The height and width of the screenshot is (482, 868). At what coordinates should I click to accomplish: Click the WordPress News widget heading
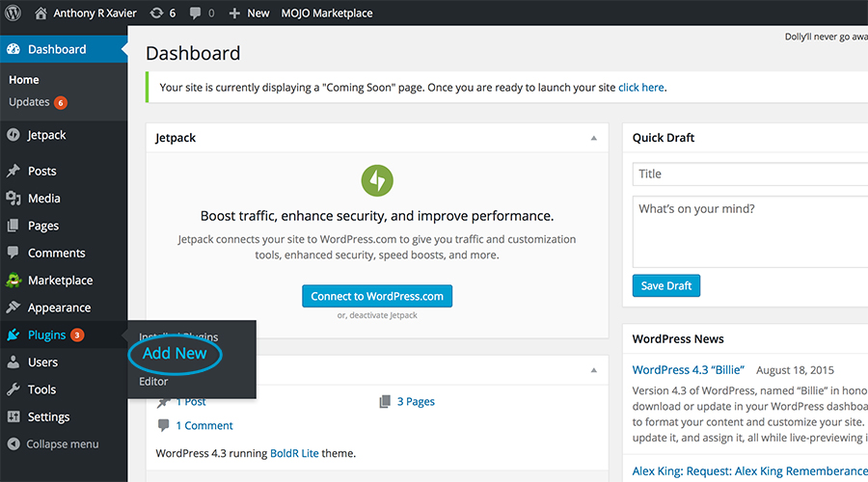pyautogui.click(x=678, y=338)
